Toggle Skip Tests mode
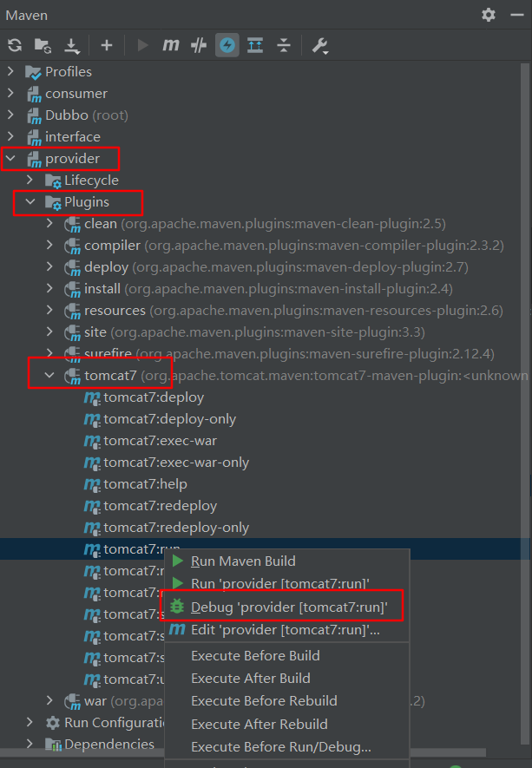 coord(199,45)
